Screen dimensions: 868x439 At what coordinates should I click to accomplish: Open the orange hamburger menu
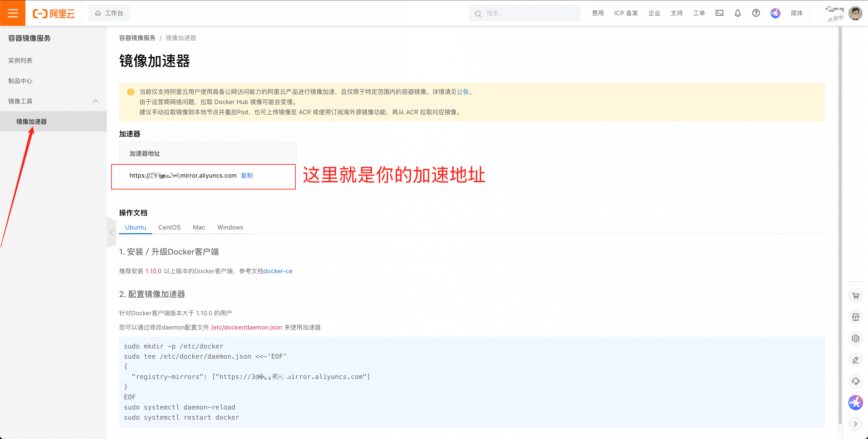(13, 13)
